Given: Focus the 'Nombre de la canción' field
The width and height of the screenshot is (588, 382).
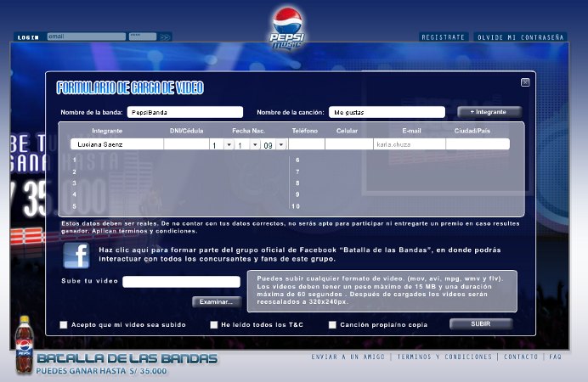Looking at the screenshot, I should tap(387, 112).
